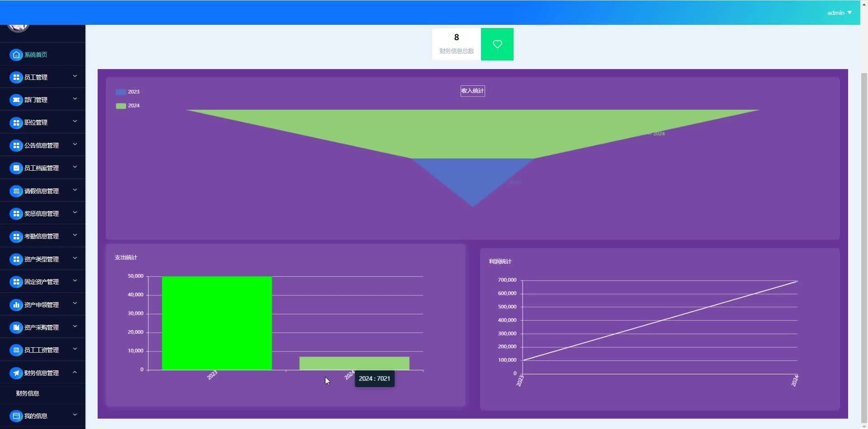The width and height of the screenshot is (868, 429).
Task: Click the 支出统计 chart title
Action: pos(126,257)
